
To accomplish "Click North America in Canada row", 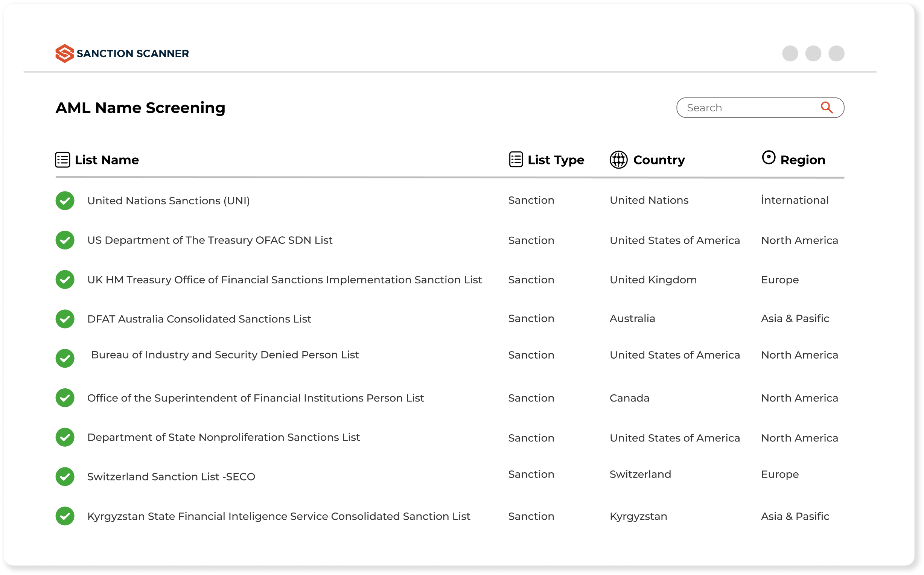I will [x=799, y=398].
